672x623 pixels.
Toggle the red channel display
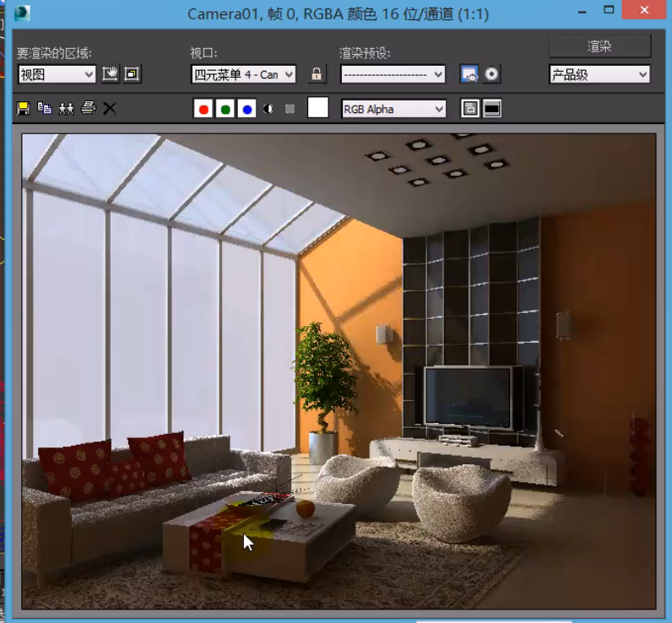point(203,109)
